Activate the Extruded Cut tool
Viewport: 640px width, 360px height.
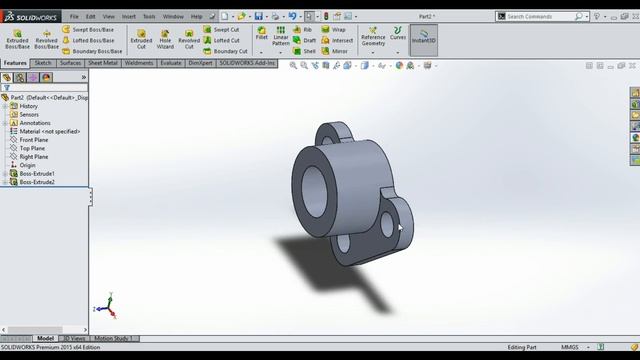pos(141,40)
